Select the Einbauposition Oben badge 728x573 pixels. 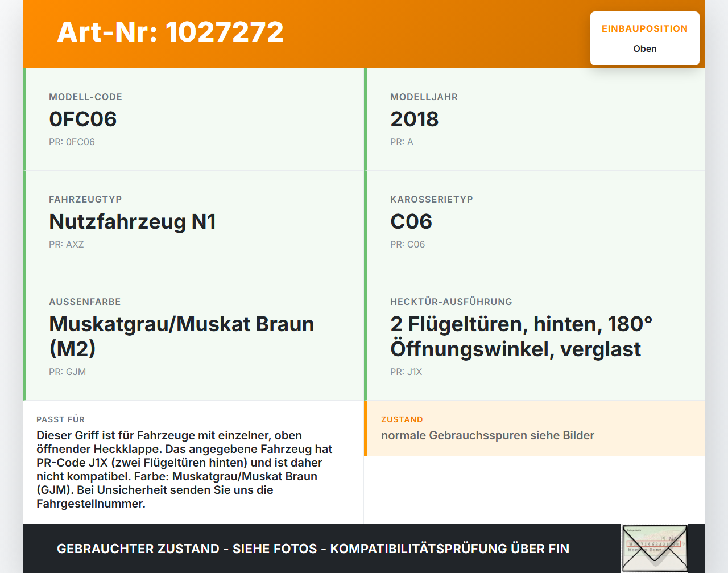645,39
